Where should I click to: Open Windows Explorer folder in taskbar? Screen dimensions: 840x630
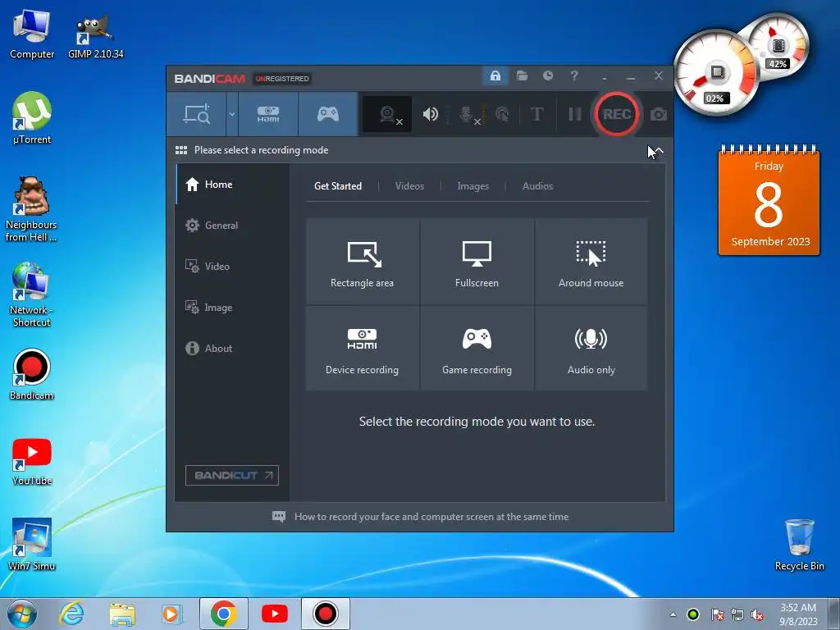[122, 614]
